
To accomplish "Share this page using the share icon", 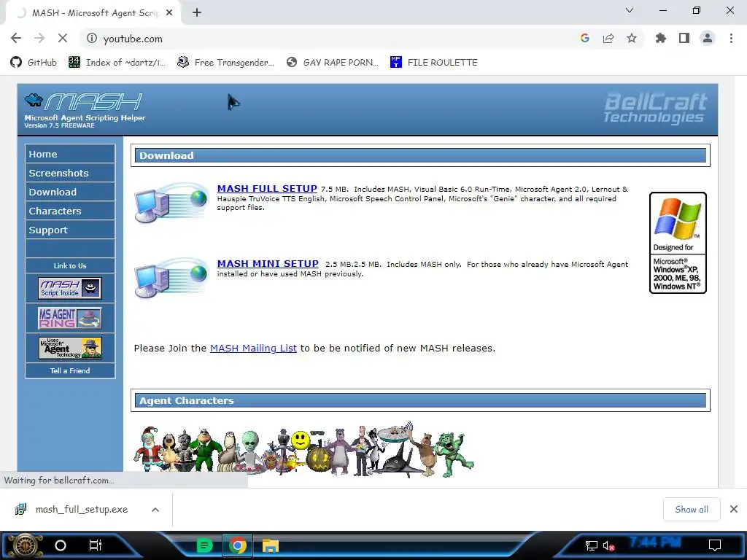I will pyautogui.click(x=608, y=38).
